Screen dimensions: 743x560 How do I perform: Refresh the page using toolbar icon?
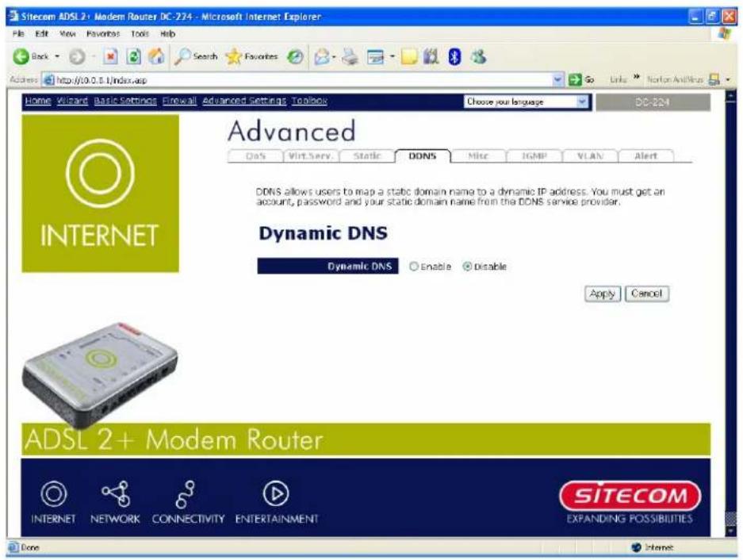point(134,56)
